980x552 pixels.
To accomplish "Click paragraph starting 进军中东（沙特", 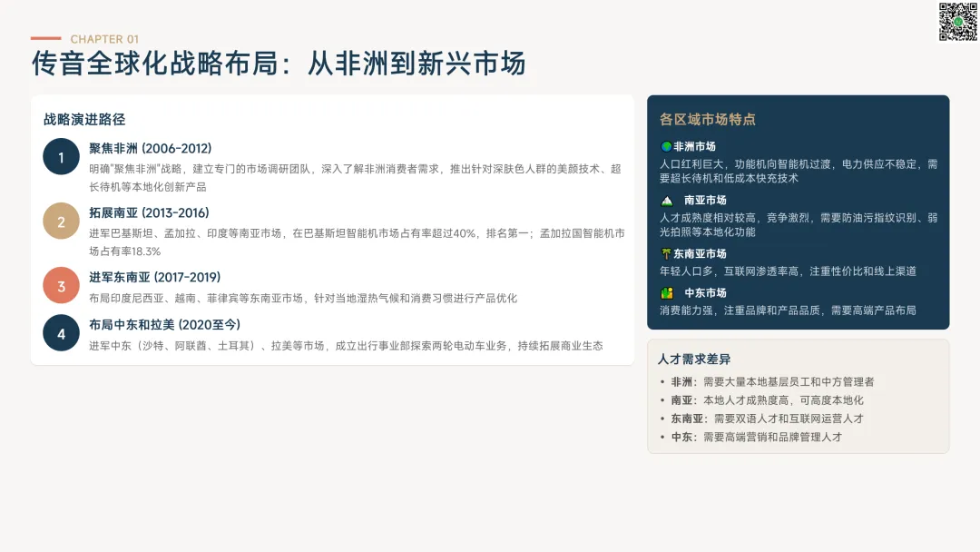I will pos(346,346).
